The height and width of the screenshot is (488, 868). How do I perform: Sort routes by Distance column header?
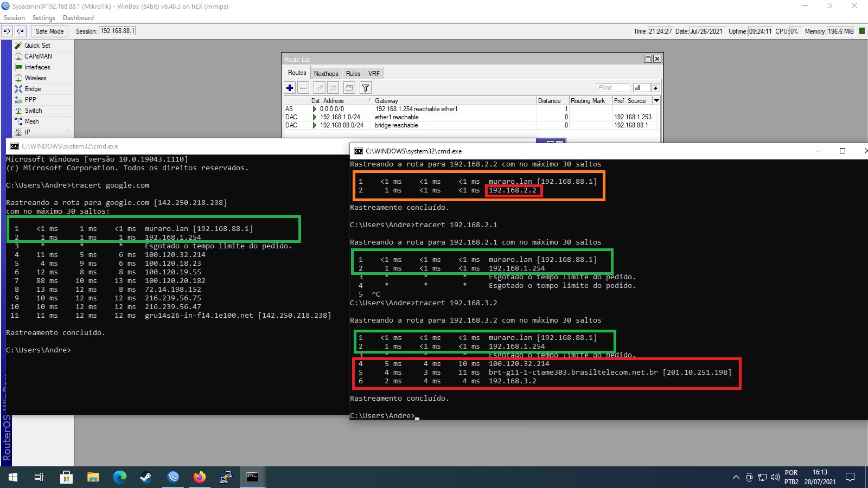click(552, 101)
